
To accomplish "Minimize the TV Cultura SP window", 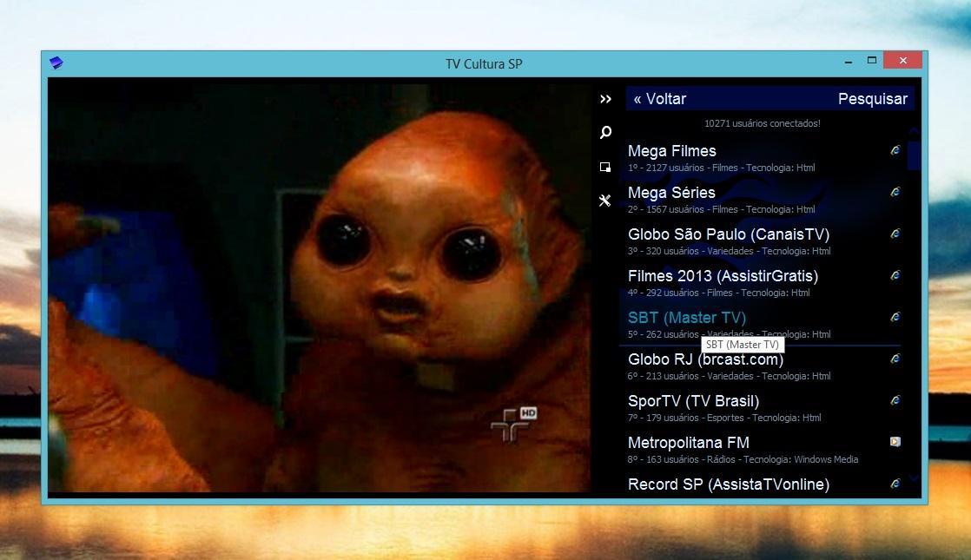I will 849,61.
